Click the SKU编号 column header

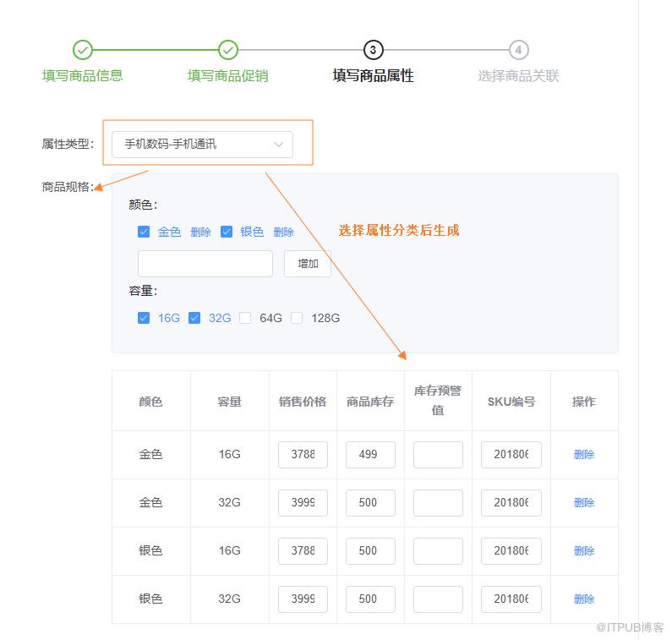[511, 402]
